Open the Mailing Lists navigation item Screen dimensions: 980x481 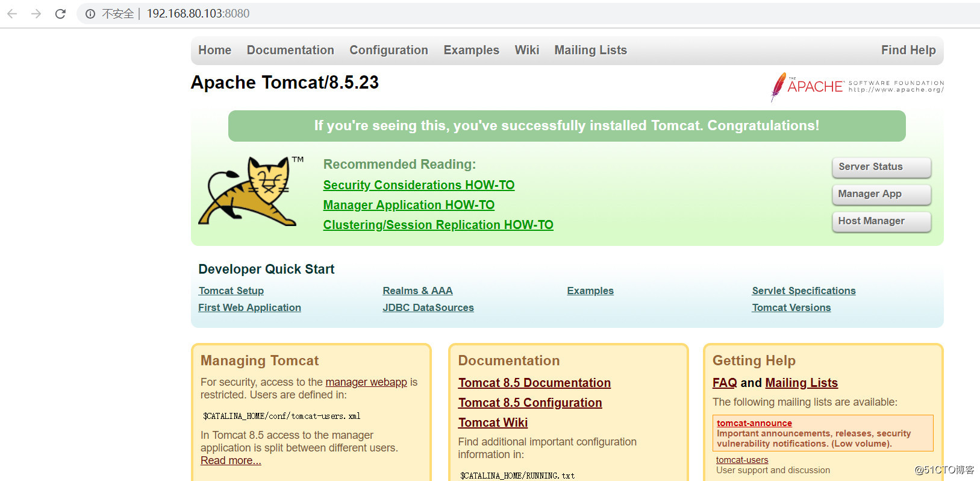[x=591, y=50]
